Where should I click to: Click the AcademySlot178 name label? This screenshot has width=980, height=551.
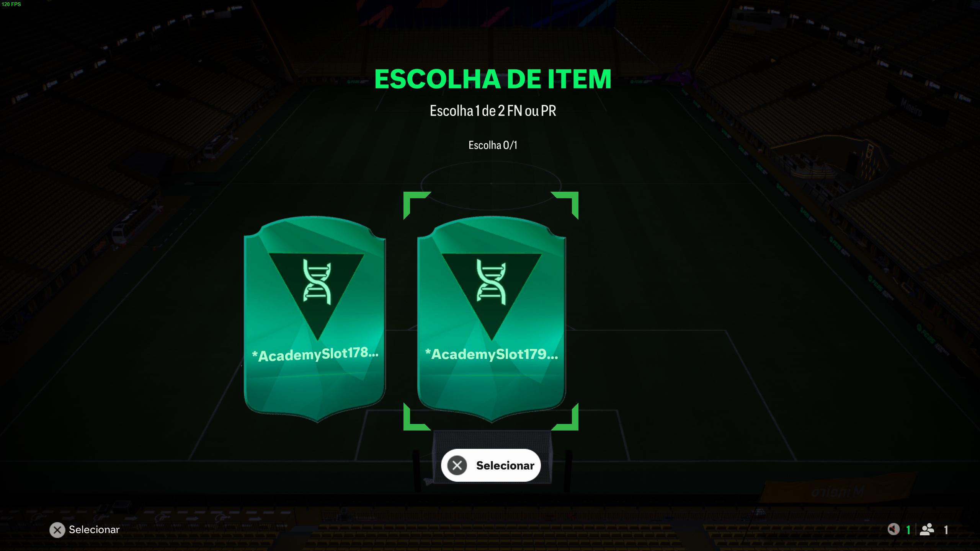tap(315, 354)
